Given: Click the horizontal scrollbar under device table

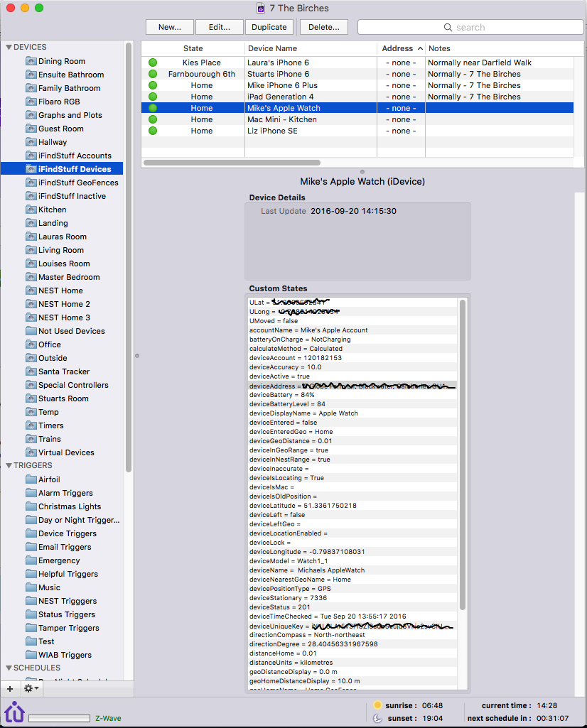Looking at the screenshot, I should (232, 163).
